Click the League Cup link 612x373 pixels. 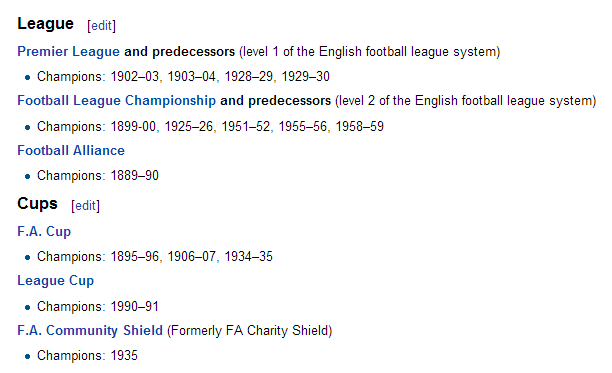55,281
